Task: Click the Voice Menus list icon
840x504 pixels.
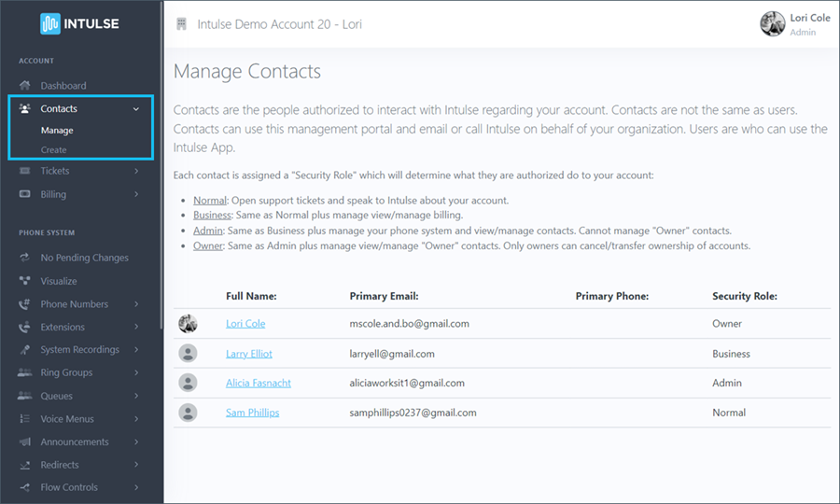Action: tap(24, 418)
